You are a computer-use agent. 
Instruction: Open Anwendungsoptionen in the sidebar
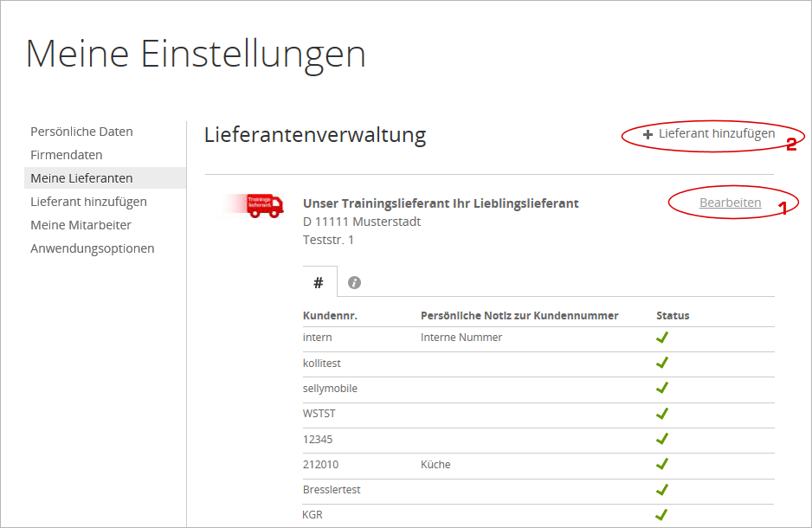point(93,248)
